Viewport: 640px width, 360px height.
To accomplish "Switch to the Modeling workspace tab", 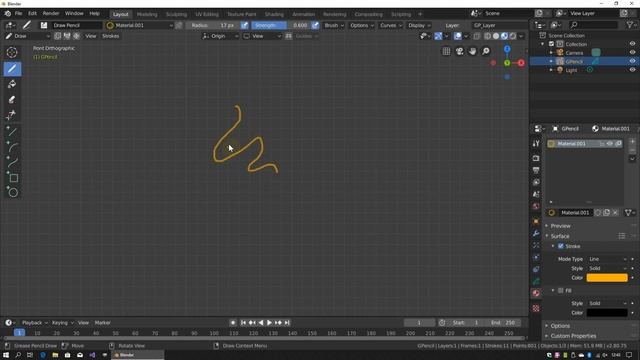I will 147,14.
